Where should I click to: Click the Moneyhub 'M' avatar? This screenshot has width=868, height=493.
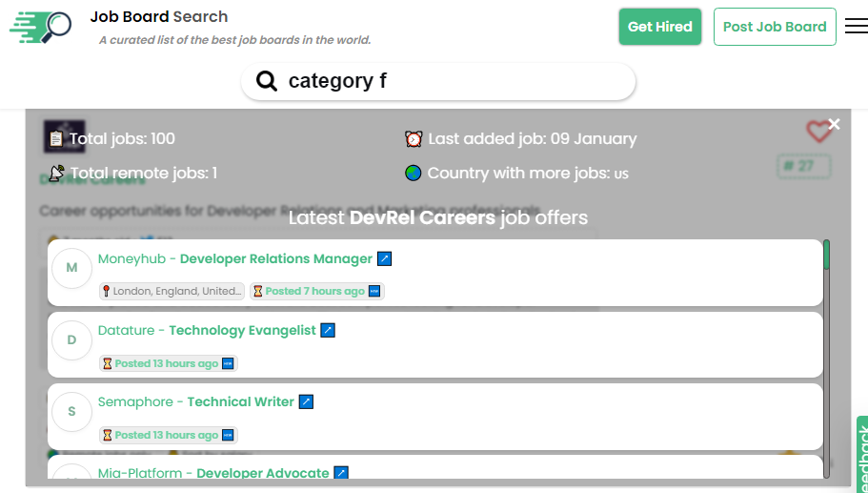tap(71, 268)
